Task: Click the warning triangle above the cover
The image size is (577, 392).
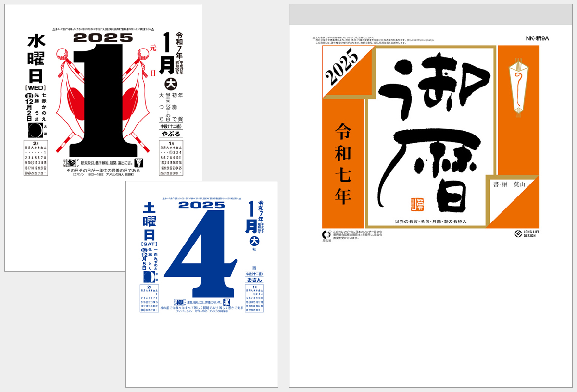Action: pos(314,37)
